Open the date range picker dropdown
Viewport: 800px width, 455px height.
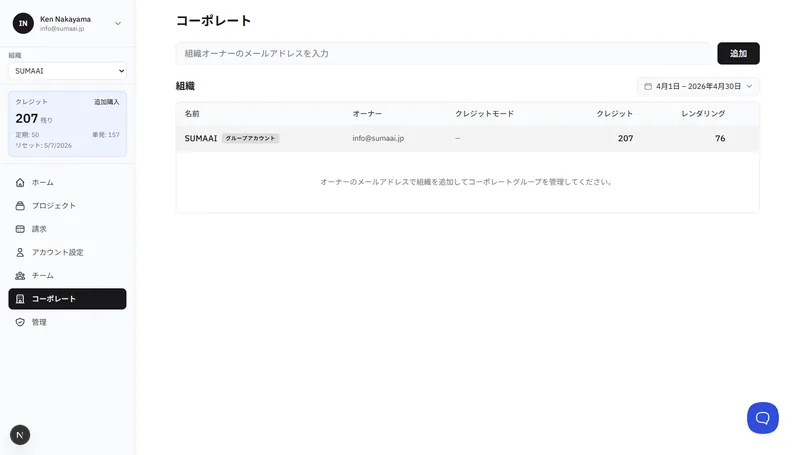698,86
